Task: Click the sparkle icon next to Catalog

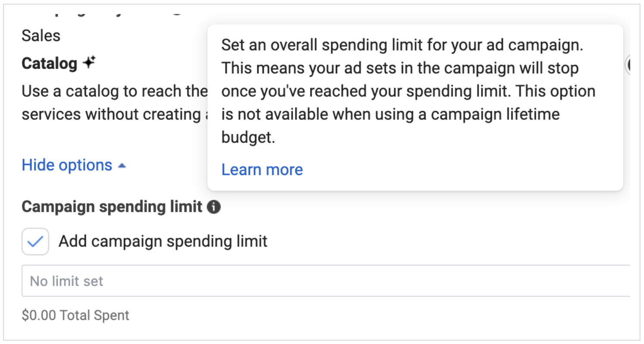Action: [x=89, y=63]
